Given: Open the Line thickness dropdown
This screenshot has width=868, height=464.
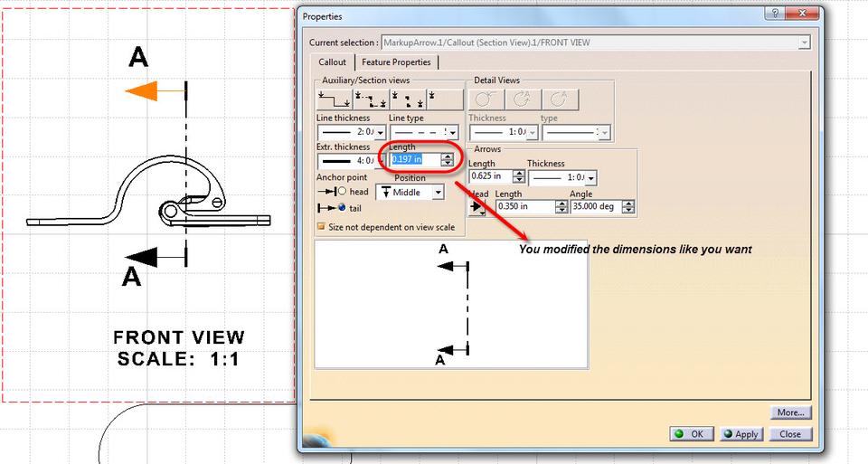Looking at the screenshot, I should coord(380,133).
